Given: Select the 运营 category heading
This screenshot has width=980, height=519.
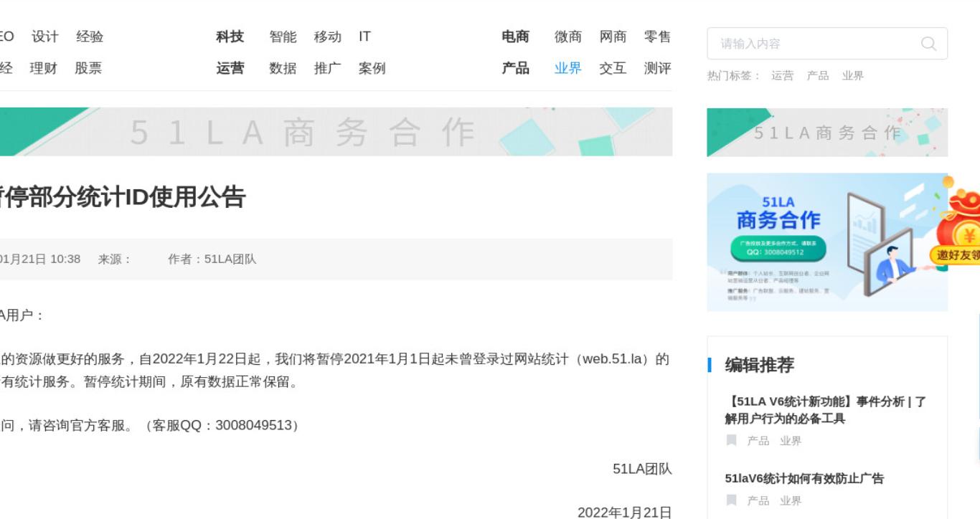Looking at the screenshot, I should click(230, 68).
